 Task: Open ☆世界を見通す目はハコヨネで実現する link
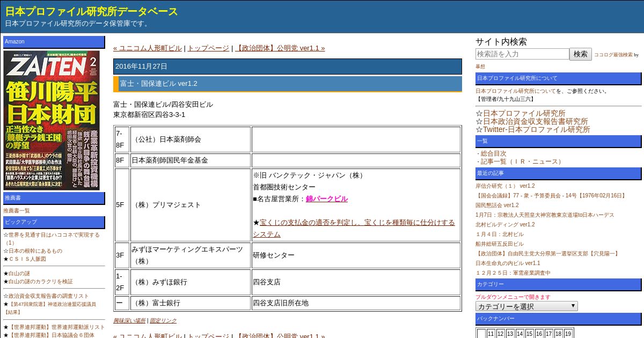coord(52,239)
